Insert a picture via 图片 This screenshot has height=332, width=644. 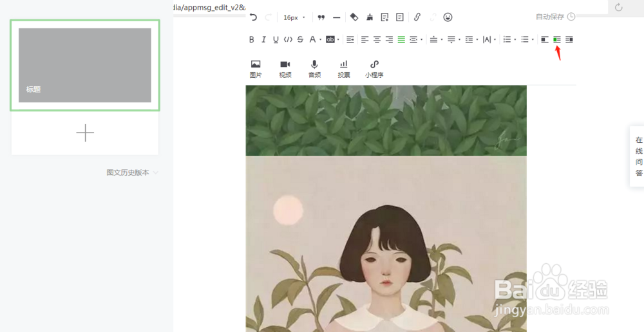(256, 69)
